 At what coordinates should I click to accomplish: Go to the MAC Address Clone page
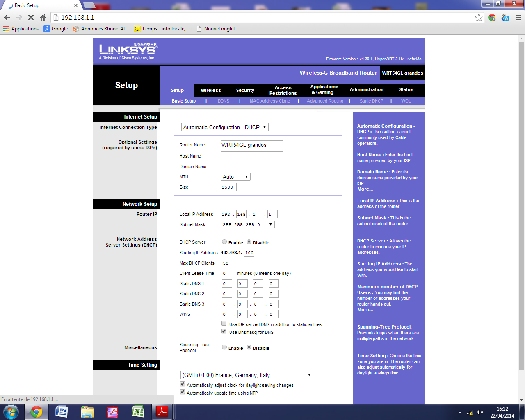click(x=270, y=101)
